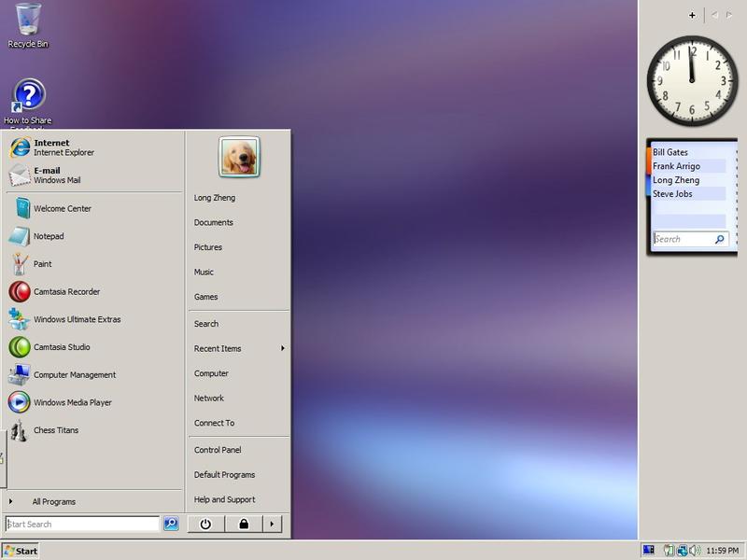Image resolution: width=747 pixels, height=560 pixels.
Task: Click the Start button on taskbar
Action: [x=20, y=551]
